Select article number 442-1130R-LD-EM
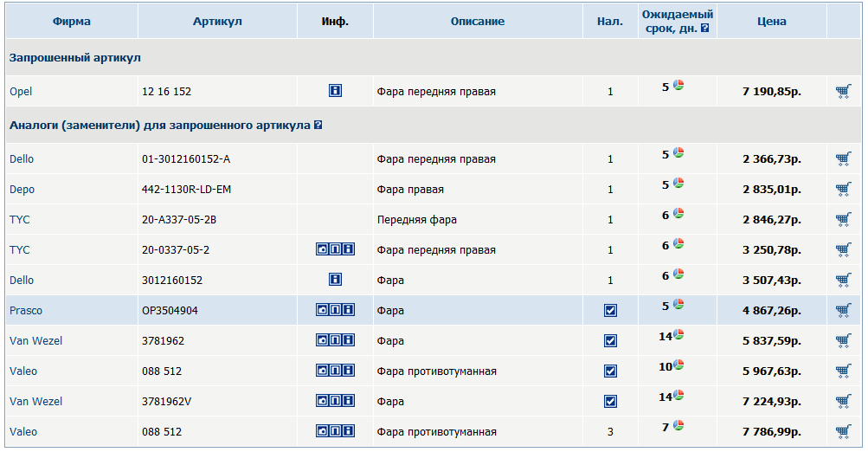 (186, 190)
